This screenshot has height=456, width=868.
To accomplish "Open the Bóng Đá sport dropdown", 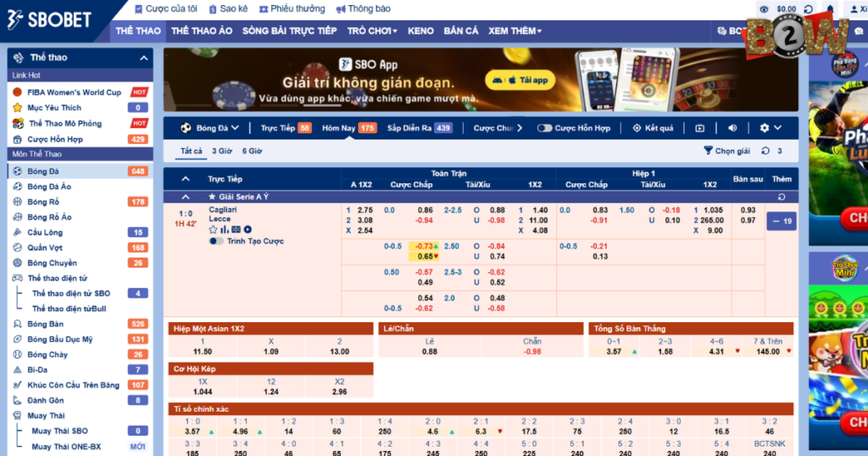I will click(x=210, y=128).
